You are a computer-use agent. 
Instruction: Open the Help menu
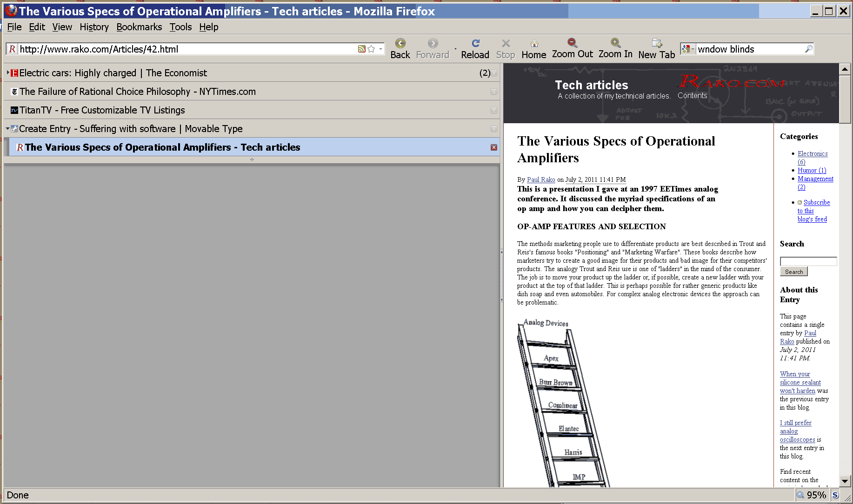209,27
